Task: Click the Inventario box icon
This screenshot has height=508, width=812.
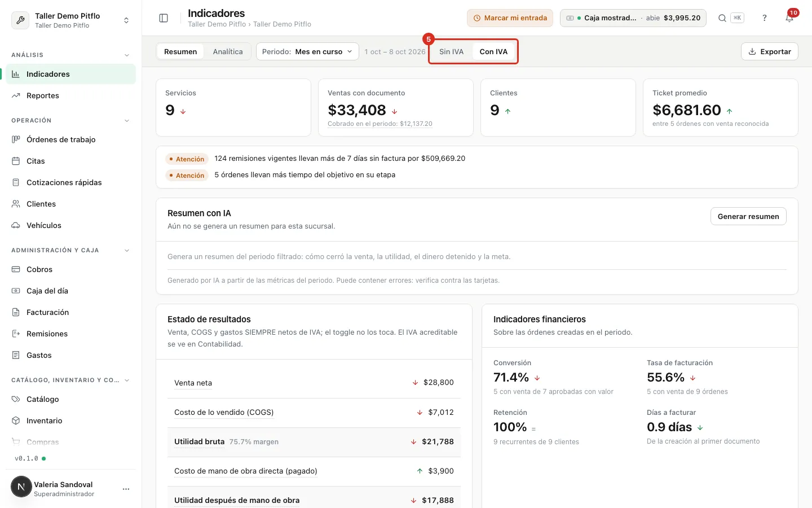Action: pos(16,421)
